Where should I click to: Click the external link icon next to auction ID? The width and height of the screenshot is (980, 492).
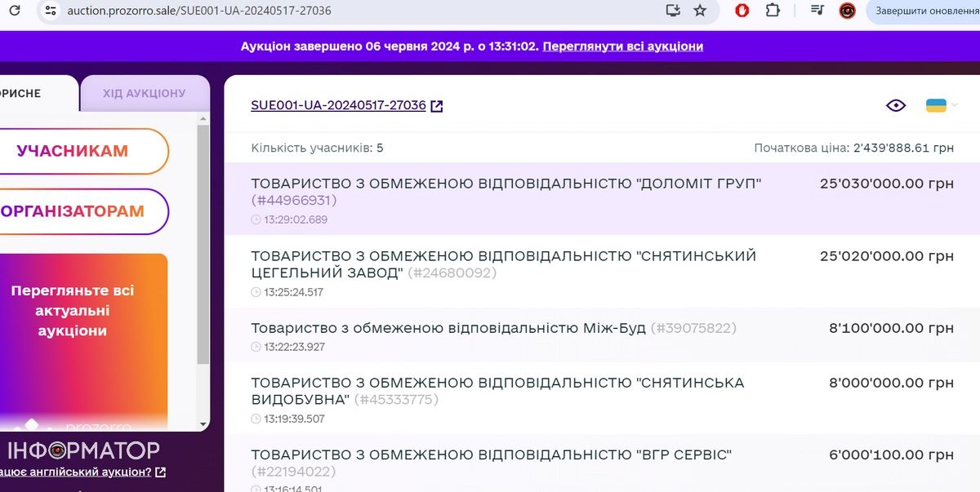pyautogui.click(x=437, y=105)
